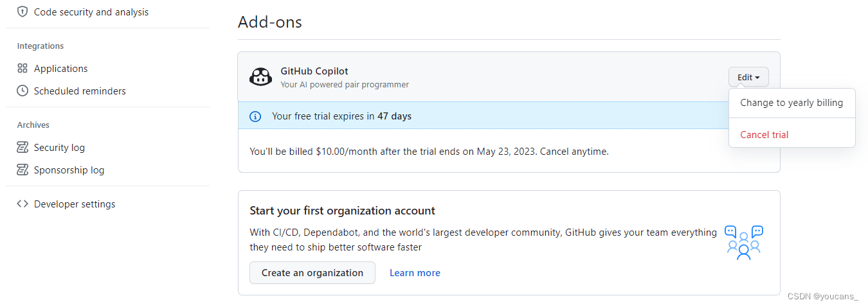Screen dimensions: 868x307
Task: Click the info icon in trial banner
Action: 255,116
